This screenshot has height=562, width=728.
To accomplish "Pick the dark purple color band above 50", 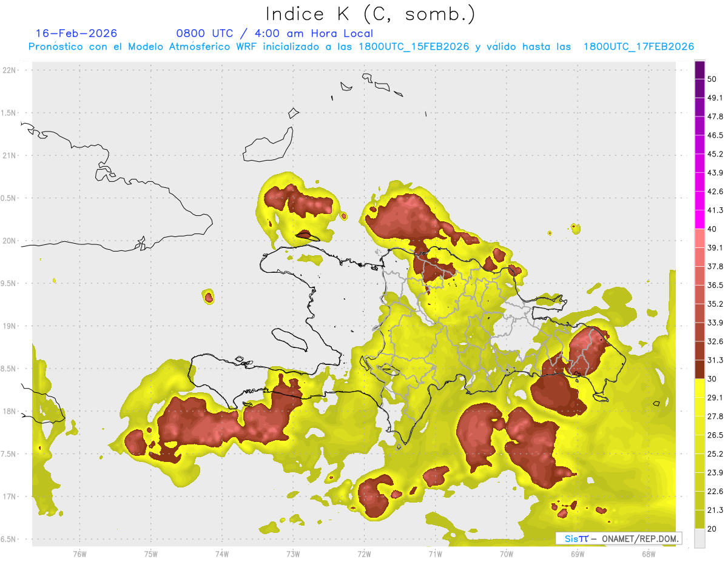I will 699,70.
